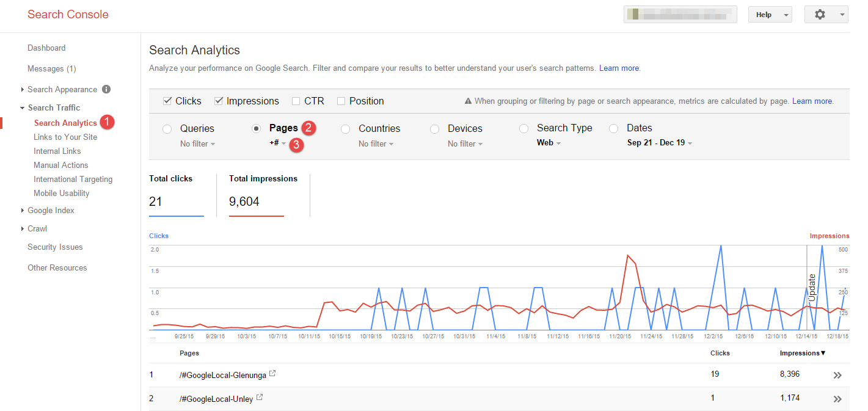Enable the Position checkbox
This screenshot has height=411, width=868.
(x=341, y=101)
